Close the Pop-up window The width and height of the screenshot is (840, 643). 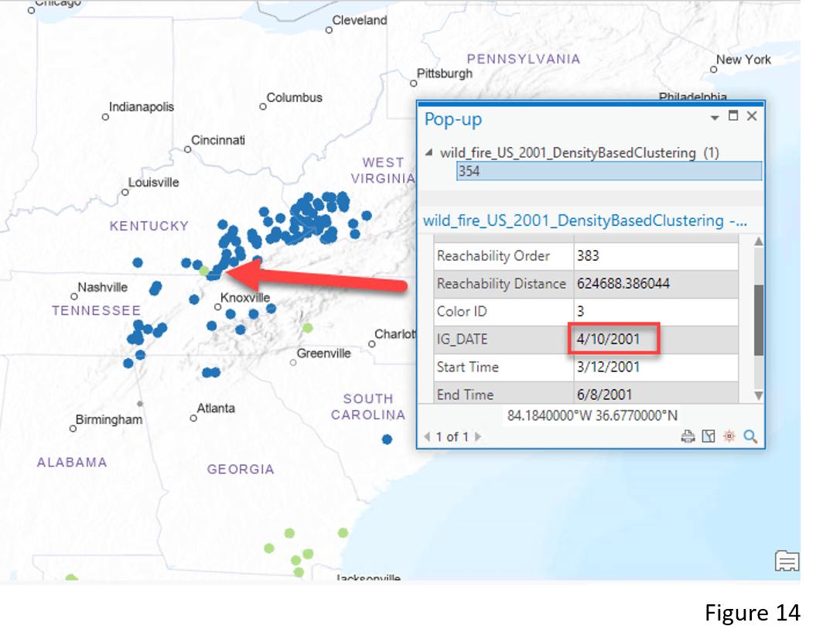[752, 116]
